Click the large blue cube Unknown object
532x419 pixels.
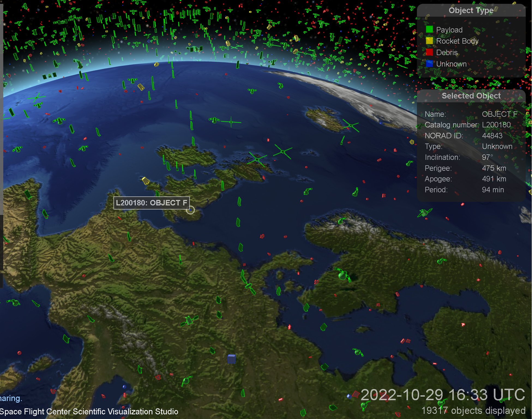pyautogui.click(x=232, y=359)
